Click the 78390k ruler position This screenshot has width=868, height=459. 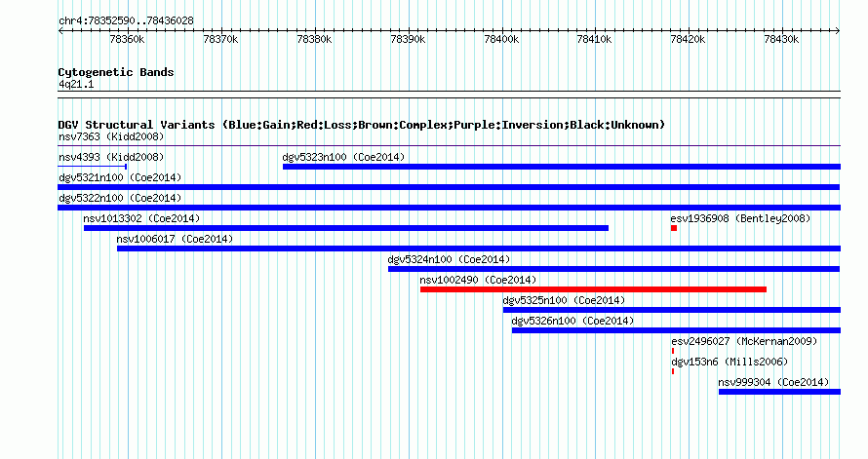point(408,39)
